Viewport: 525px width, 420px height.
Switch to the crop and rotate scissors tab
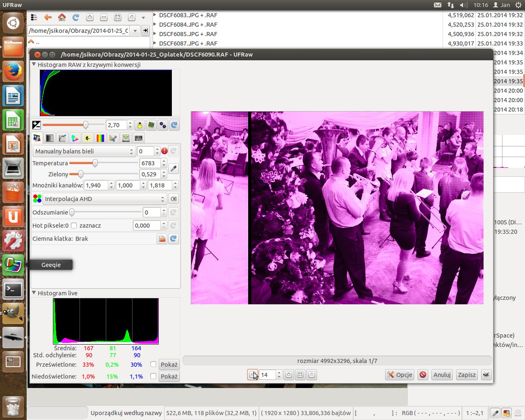click(113, 138)
